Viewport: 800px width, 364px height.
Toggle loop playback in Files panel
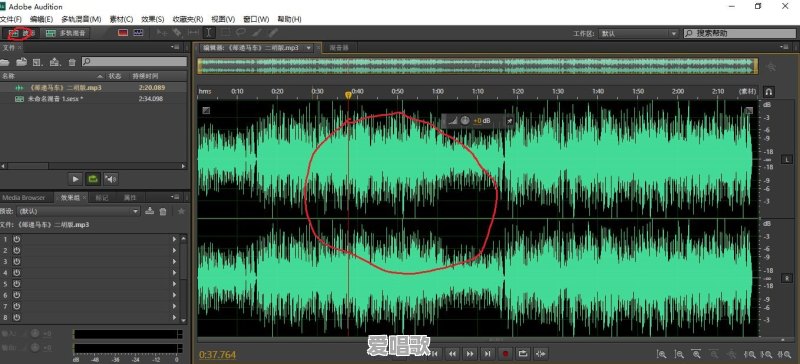pos(93,179)
